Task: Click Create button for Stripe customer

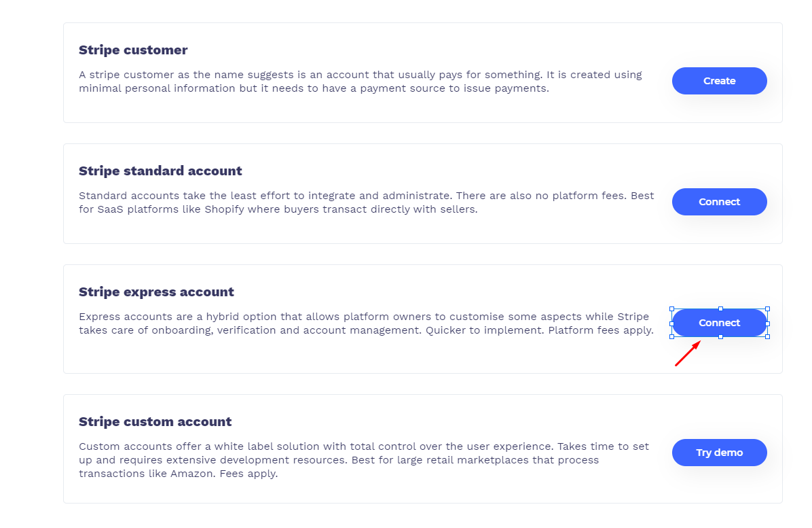Action: coord(719,81)
